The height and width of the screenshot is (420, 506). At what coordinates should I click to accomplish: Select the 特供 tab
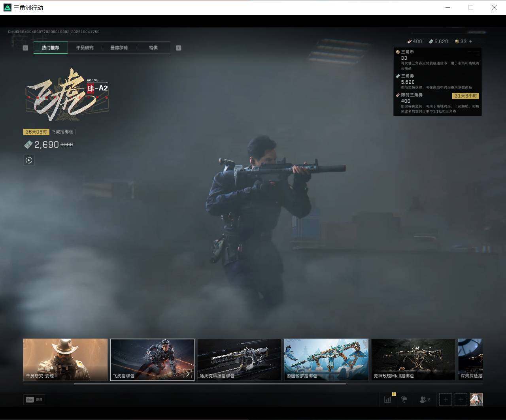point(153,48)
